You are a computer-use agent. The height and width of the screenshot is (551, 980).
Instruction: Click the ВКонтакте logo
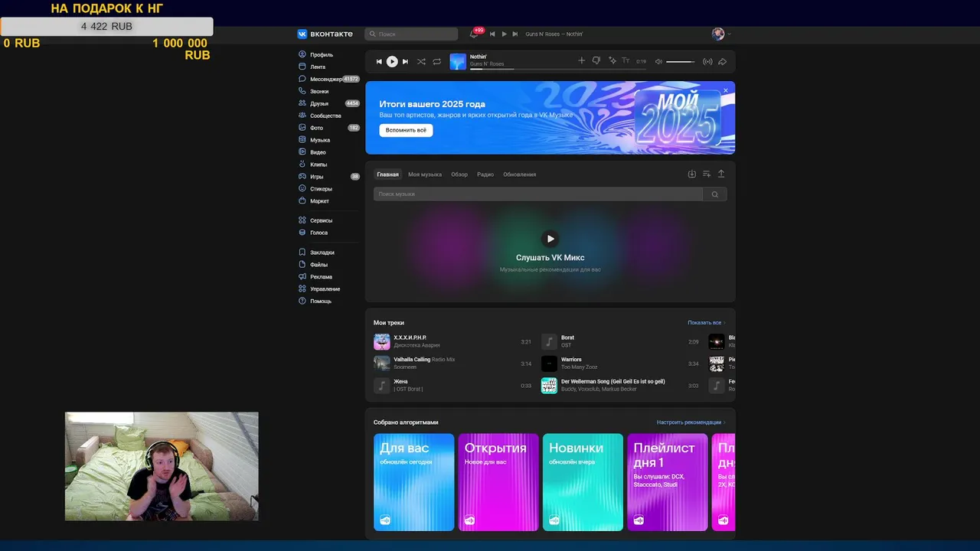[325, 34]
